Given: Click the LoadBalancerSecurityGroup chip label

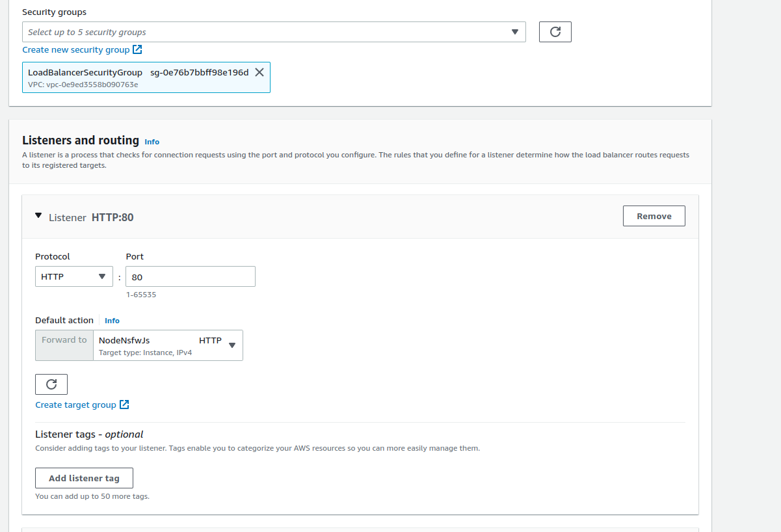Looking at the screenshot, I should (85, 72).
